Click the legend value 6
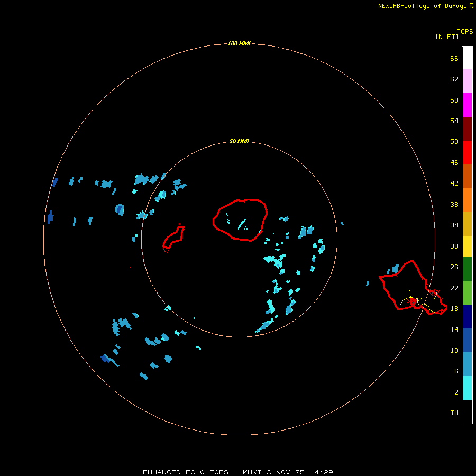476x476 pixels. pyautogui.click(x=456, y=371)
